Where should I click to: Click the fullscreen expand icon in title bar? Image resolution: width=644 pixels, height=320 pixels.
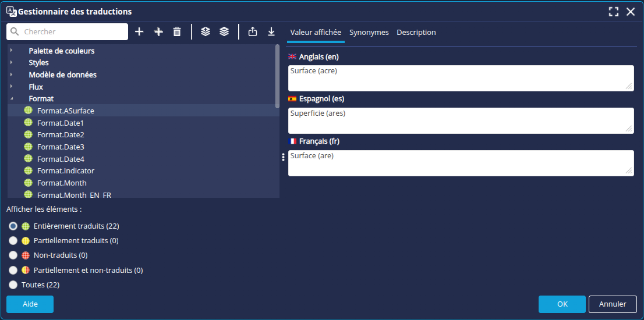click(613, 12)
